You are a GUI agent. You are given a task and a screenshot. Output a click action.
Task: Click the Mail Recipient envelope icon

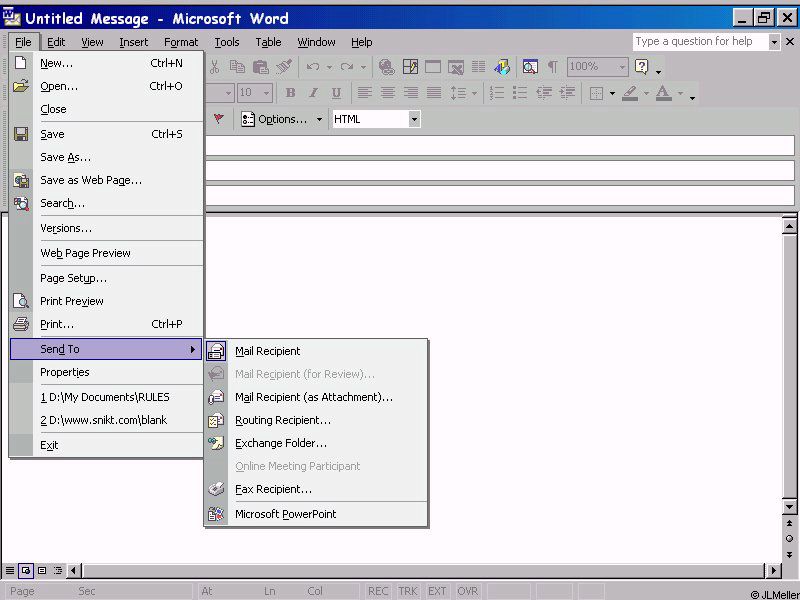coord(216,351)
